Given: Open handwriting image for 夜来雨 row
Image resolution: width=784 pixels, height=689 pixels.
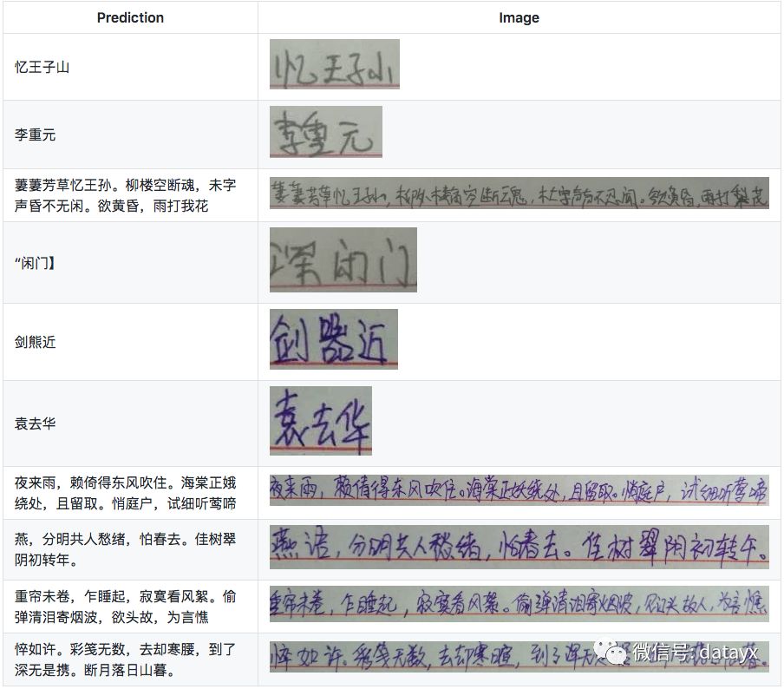Looking at the screenshot, I should pos(519,490).
